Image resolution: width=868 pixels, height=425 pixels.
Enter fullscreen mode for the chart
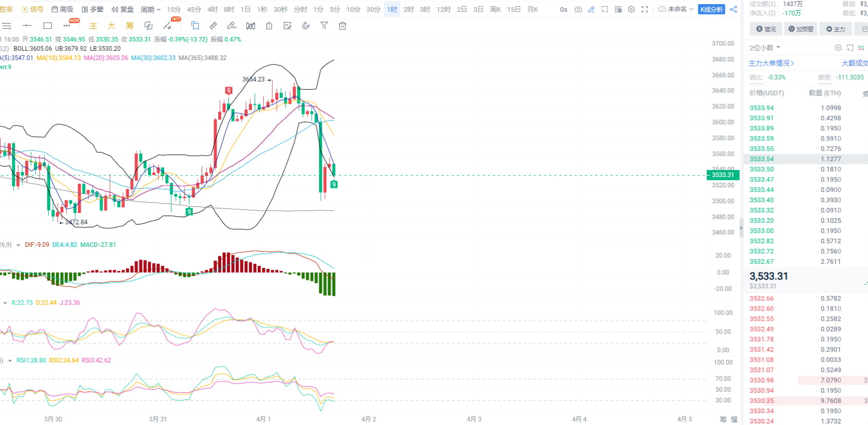point(645,9)
